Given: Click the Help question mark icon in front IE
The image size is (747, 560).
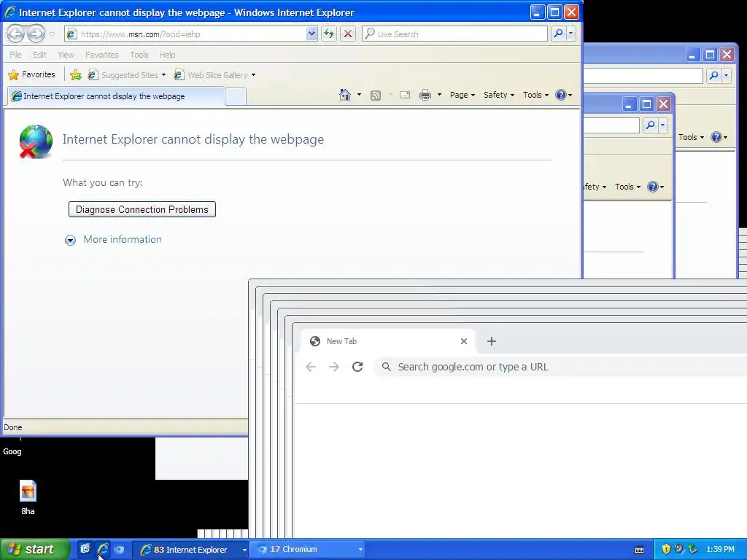Looking at the screenshot, I should coord(561,95).
